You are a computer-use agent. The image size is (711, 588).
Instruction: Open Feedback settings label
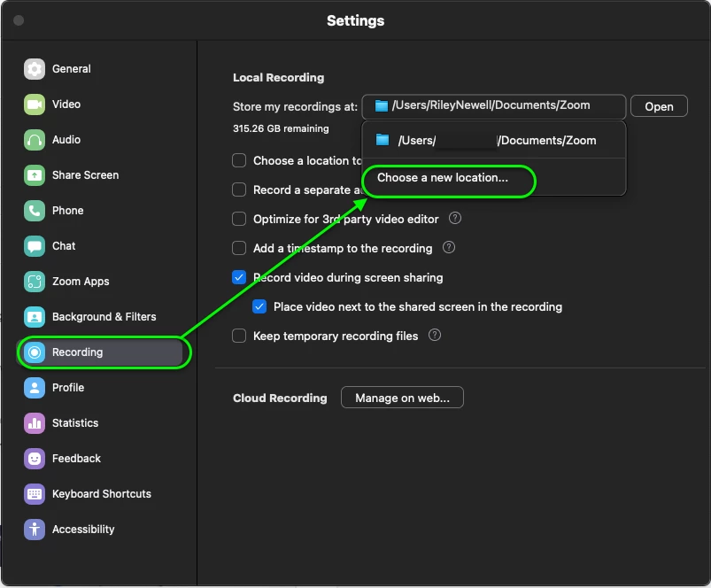point(76,459)
